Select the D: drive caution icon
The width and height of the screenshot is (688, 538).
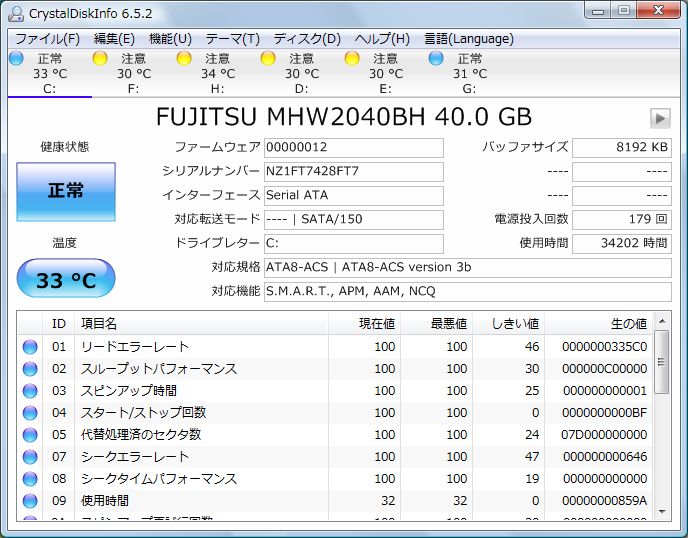pyautogui.click(x=268, y=58)
